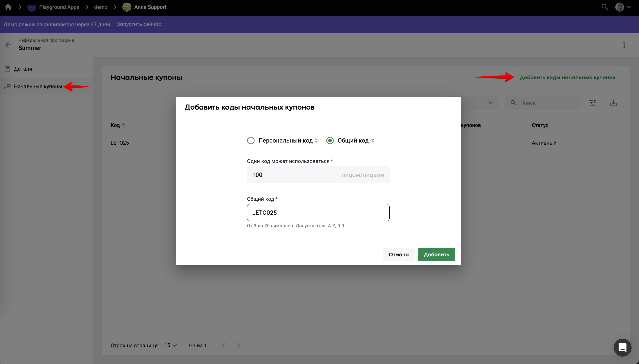639x364 pixels.
Task: Open Детали in the sidebar
Action: [x=23, y=69]
